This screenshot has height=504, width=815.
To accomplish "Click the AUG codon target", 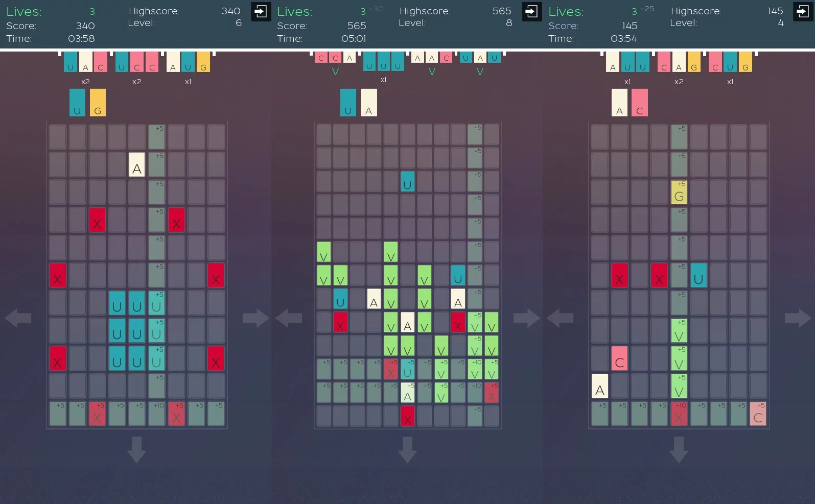I will 188,62.
